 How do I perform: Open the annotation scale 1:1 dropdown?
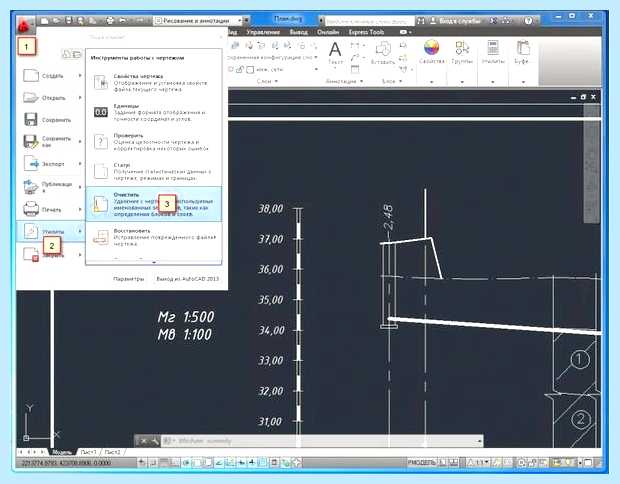coord(479,462)
